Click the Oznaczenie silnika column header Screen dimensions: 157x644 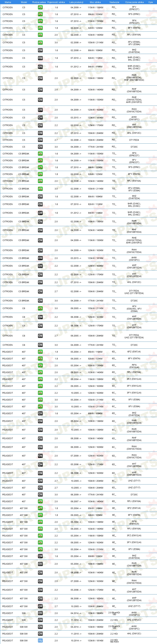pyautogui.click(x=134, y=2)
